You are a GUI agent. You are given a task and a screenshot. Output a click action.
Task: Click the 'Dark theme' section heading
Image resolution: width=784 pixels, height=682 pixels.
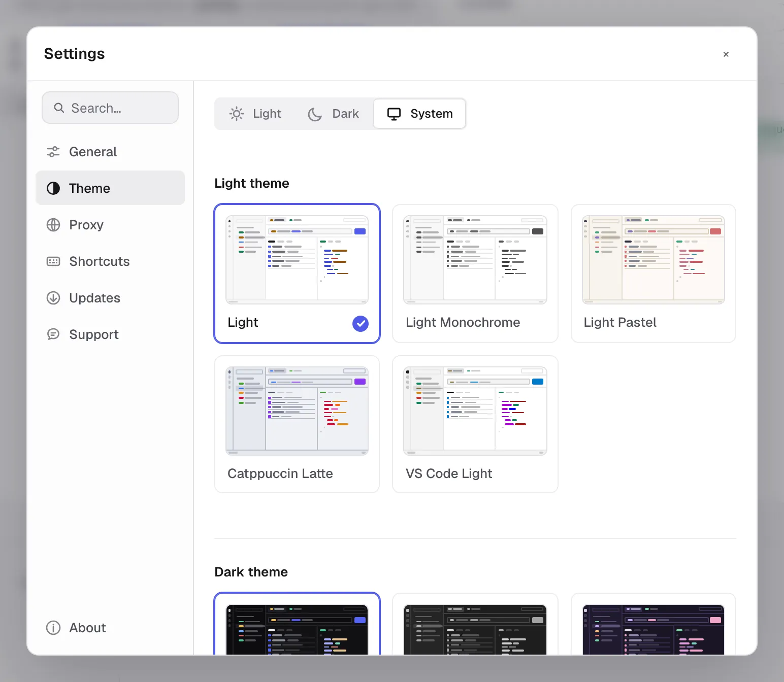[x=251, y=572]
